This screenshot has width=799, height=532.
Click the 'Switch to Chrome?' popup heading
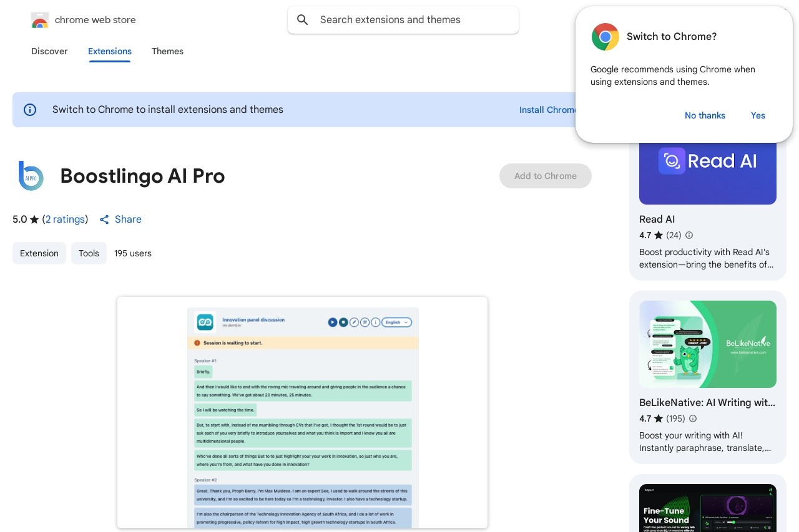[672, 37]
